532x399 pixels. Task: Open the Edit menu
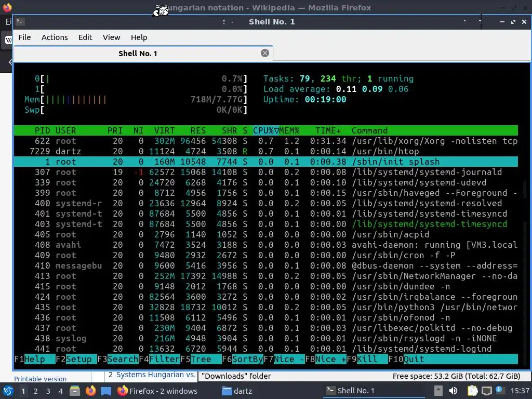pos(85,37)
